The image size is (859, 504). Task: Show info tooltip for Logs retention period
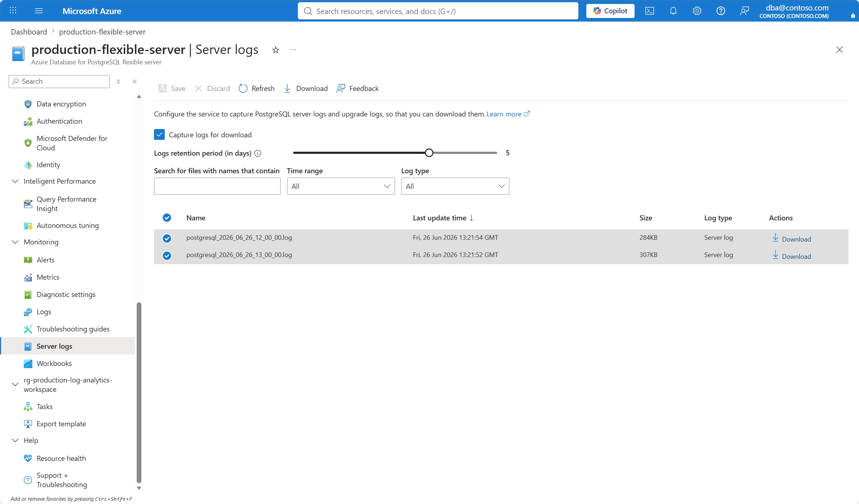click(x=258, y=154)
